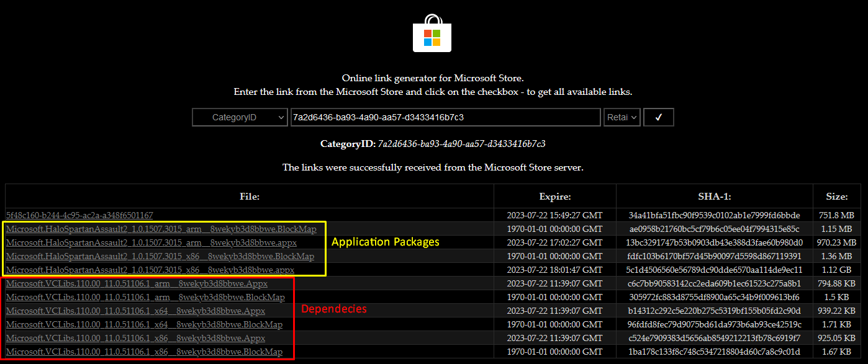Open the CategoryID type dropdown
868x364 pixels.
tap(240, 117)
